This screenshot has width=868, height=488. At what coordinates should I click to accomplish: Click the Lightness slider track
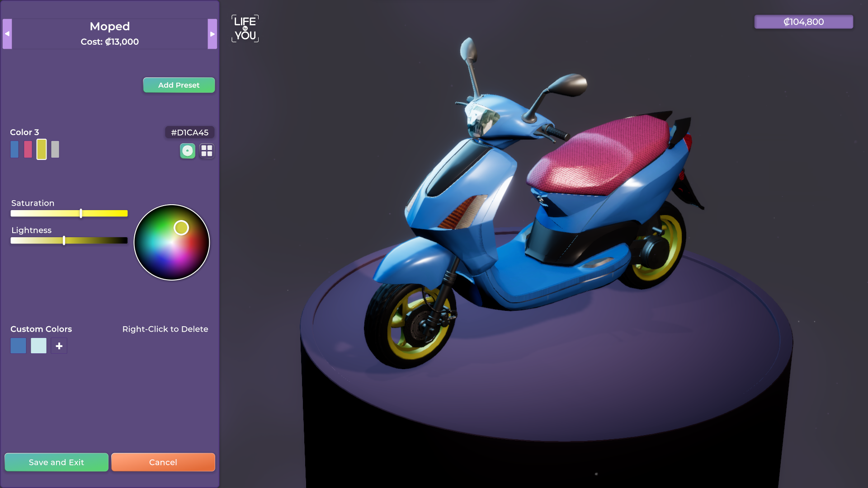pyautogui.click(x=99, y=240)
